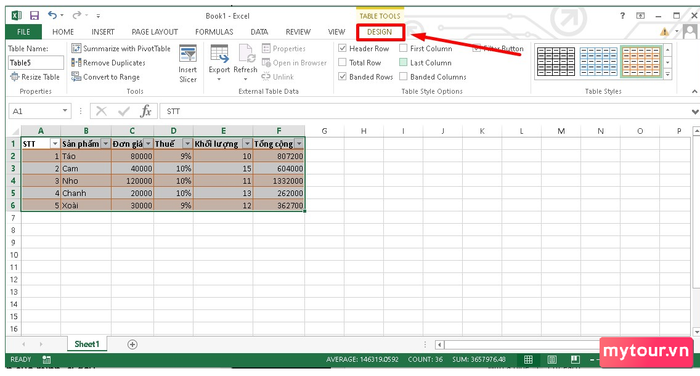Switch to the INSERT tab
700x376 pixels.
[103, 32]
